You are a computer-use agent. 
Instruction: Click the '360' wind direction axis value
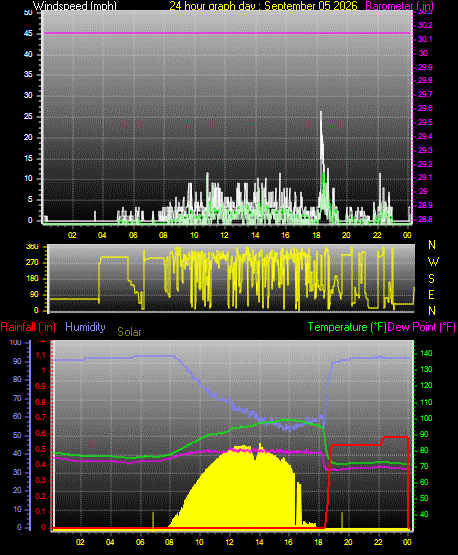[32, 247]
